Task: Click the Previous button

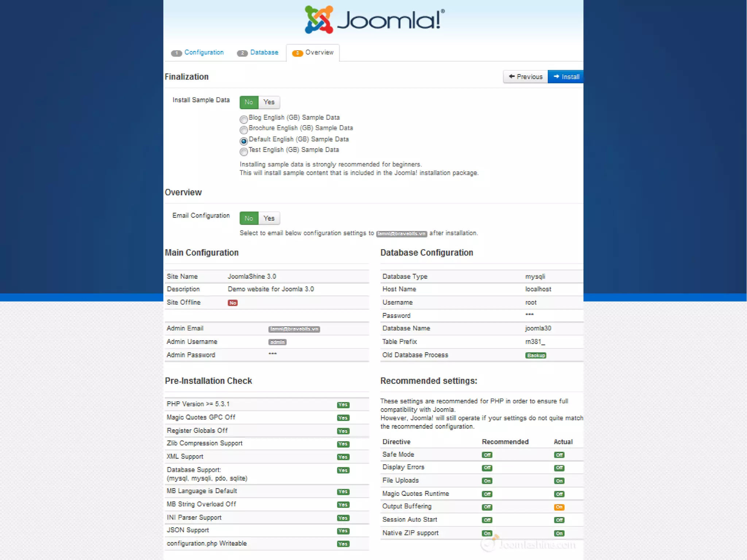Action: [x=526, y=77]
